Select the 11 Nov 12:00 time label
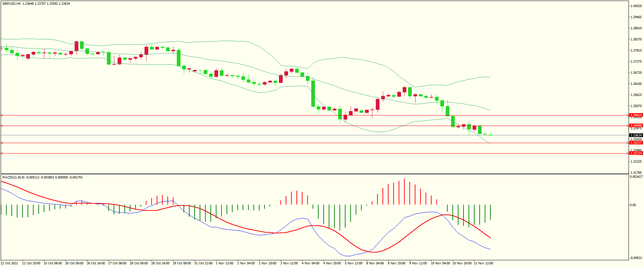This screenshot has height=267, width=644. 483,263
